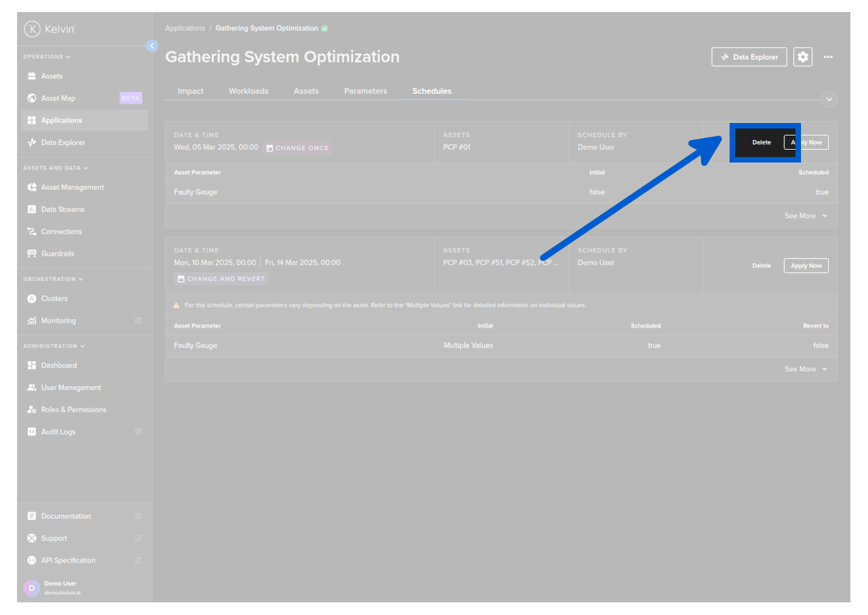This screenshot has width=868, height=615.
Task: Open the settings gear icon
Action: coord(803,57)
